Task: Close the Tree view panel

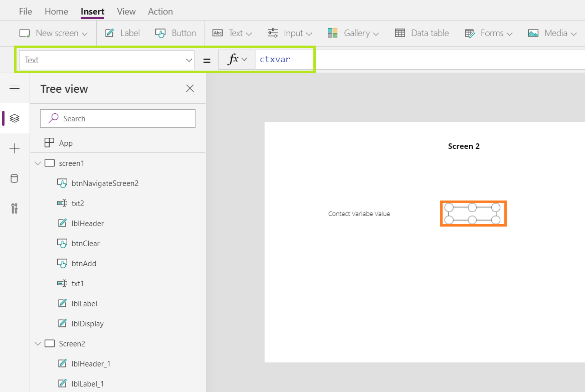Action: 189,88
